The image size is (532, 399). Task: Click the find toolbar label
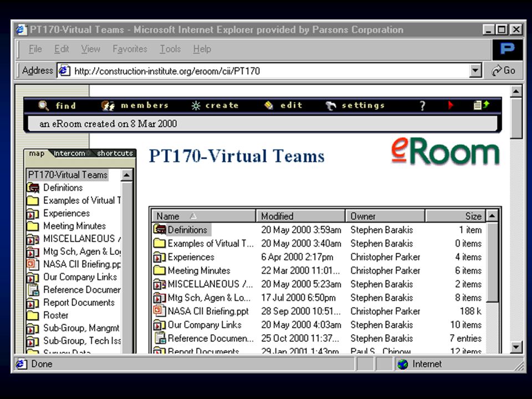66,105
